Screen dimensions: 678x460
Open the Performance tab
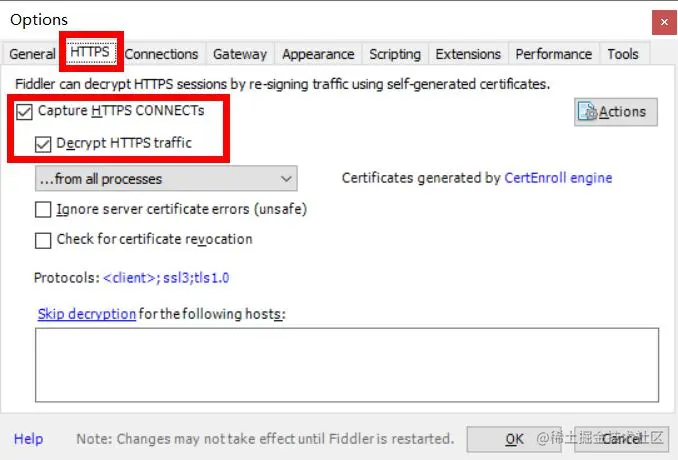[x=553, y=54]
